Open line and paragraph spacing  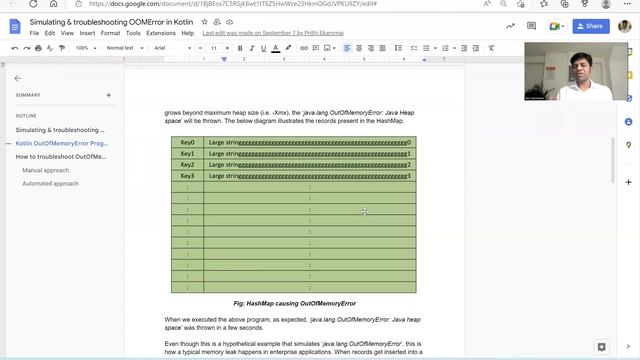point(398,48)
